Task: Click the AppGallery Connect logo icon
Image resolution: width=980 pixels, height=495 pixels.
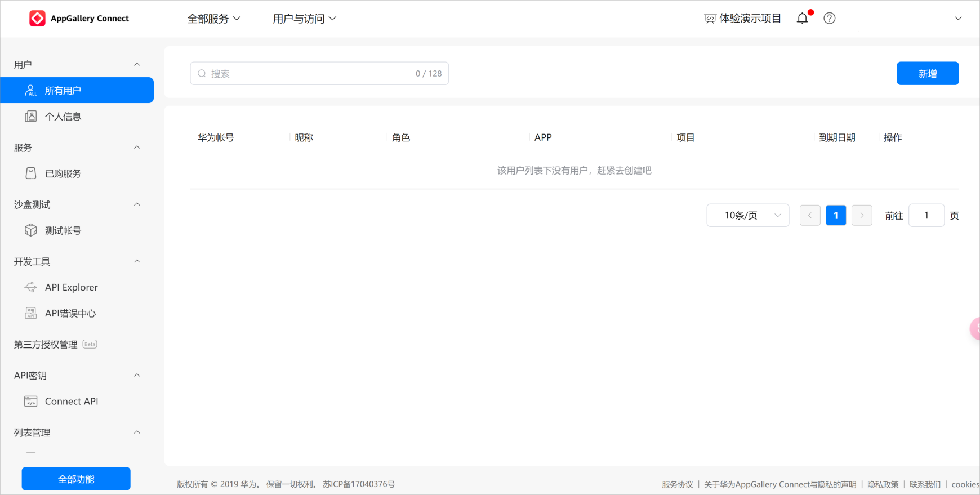Action: click(37, 19)
